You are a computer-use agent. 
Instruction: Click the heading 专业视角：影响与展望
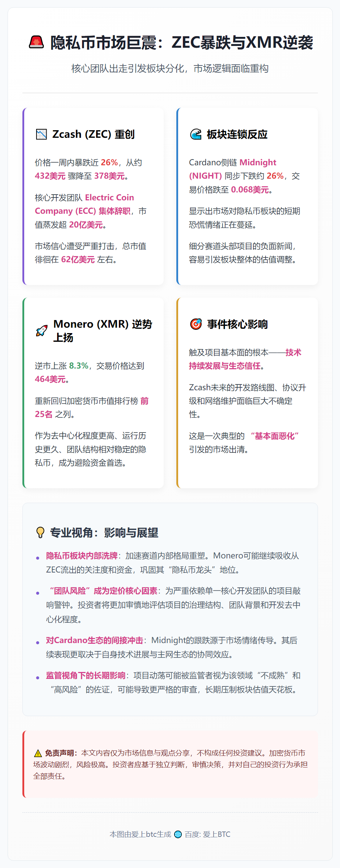[104, 532]
